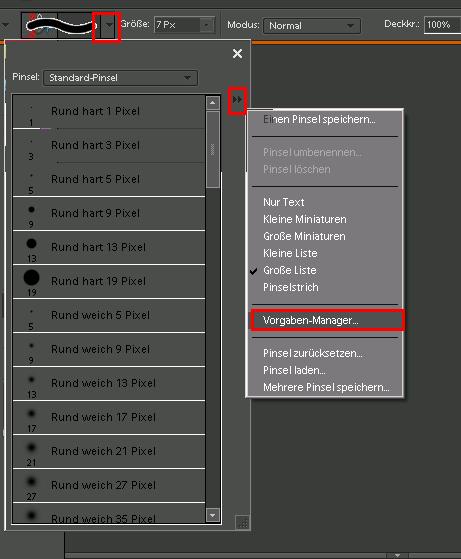This screenshot has width=461, height=559.
Task: Click Pinsel laden menu entry
Action: (294, 370)
